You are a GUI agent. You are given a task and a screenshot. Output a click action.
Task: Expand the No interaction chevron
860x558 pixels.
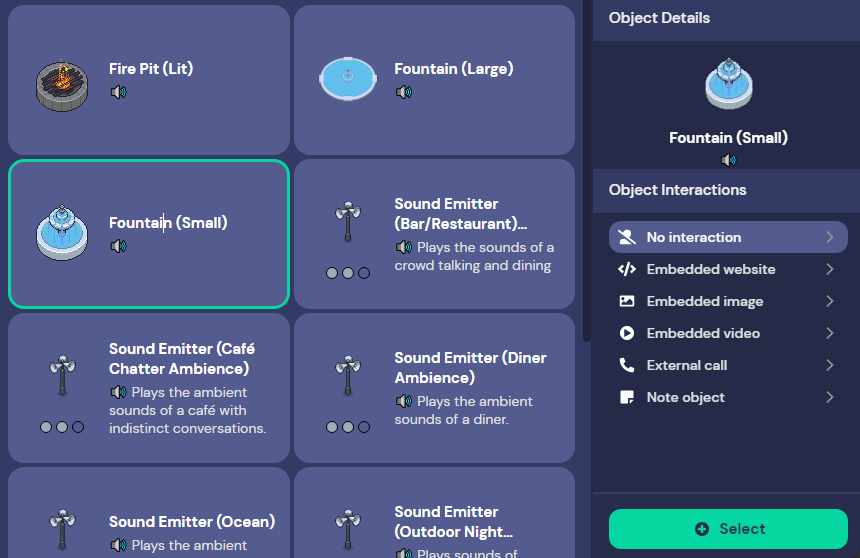[x=830, y=237]
